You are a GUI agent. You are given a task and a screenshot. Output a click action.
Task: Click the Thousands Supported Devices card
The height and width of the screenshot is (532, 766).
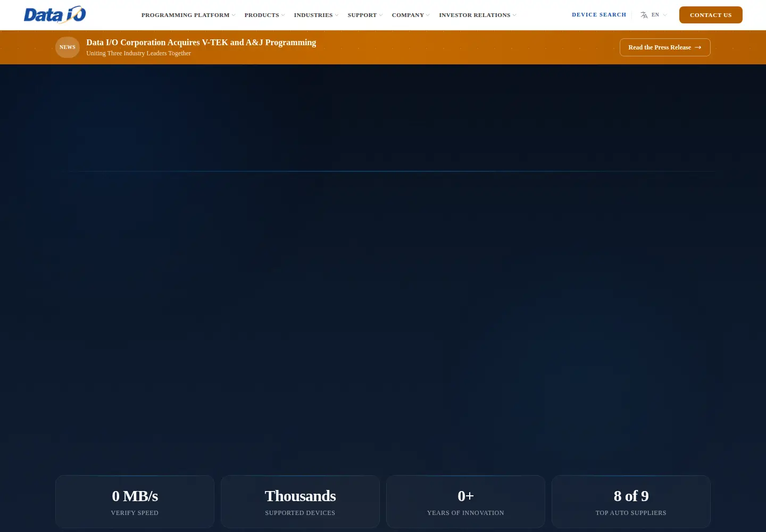[300, 502]
